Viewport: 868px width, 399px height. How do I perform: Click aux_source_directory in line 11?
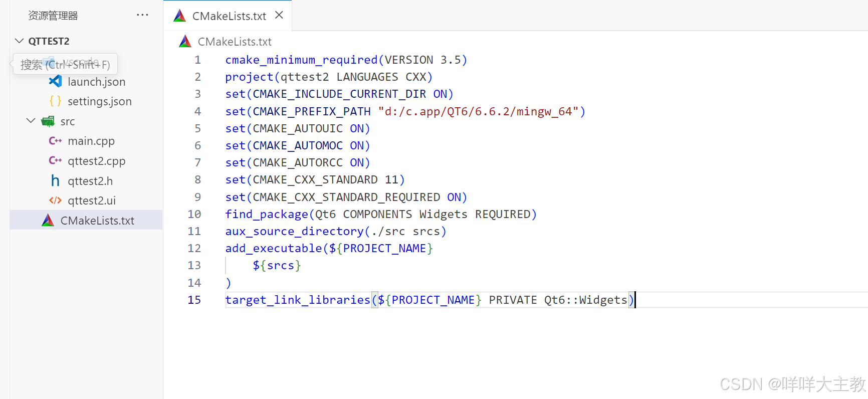[294, 231]
